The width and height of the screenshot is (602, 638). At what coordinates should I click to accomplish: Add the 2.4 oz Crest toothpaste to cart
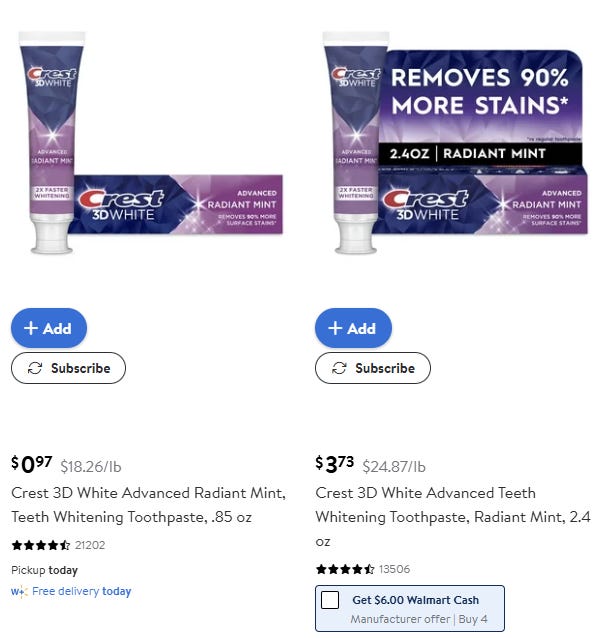coord(353,328)
